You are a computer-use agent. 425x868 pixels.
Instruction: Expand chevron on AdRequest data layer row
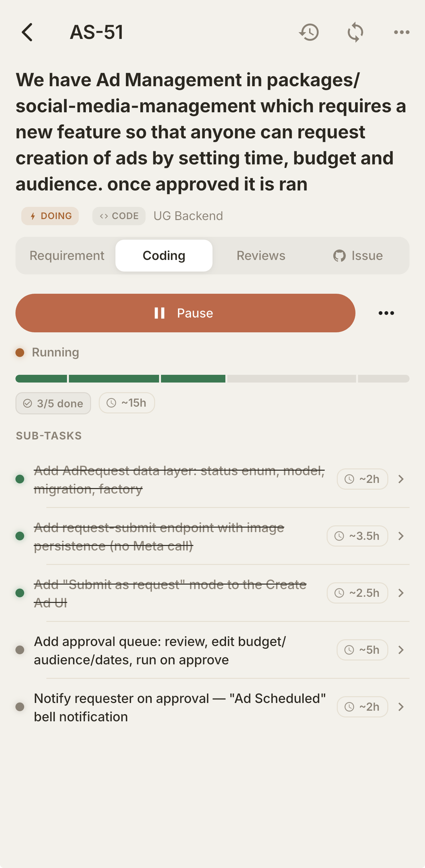coord(401,479)
